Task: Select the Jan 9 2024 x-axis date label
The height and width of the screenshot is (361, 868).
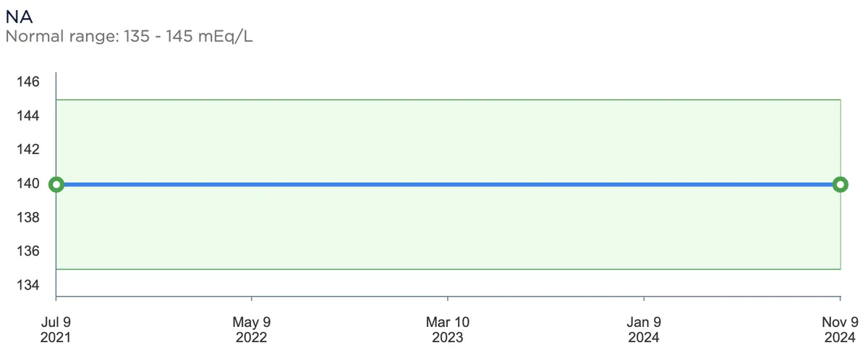Action: click(x=644, y=329)
